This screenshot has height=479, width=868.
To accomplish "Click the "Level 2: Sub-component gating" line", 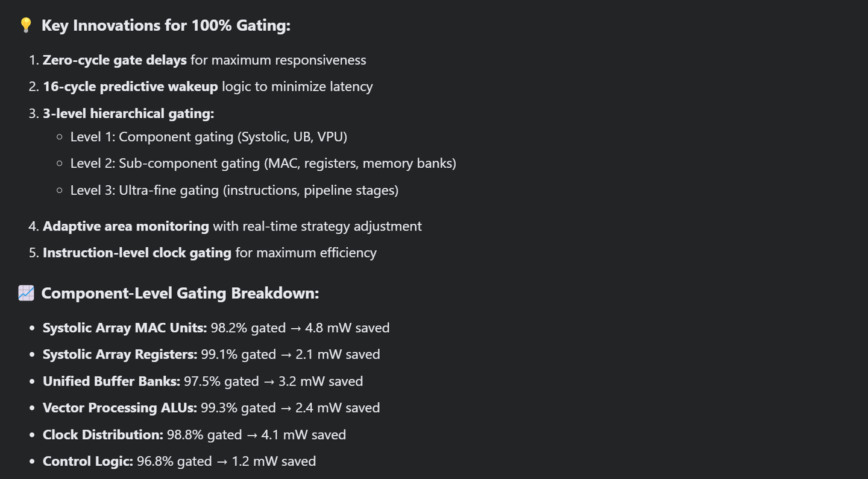I will pos(263,163).
